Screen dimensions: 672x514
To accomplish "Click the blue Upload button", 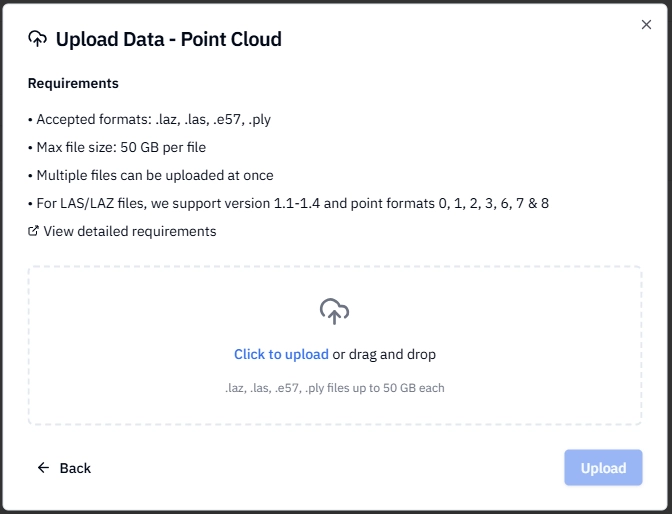I will point(603,468).
